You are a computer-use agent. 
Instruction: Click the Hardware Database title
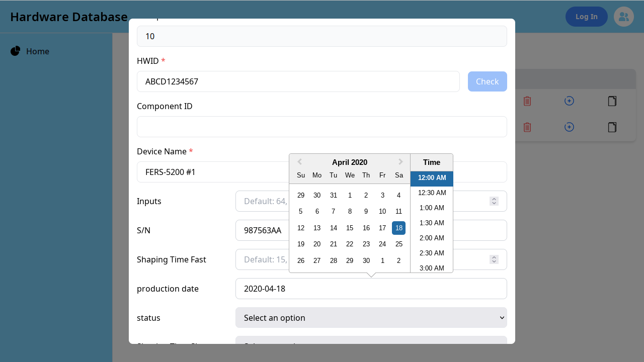pos(69,17)
